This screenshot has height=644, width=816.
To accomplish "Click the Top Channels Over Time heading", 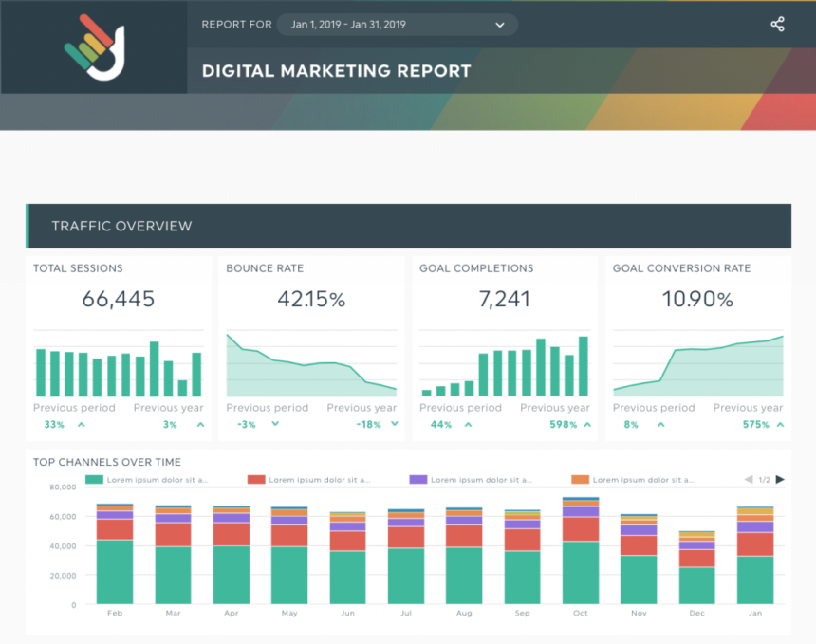I will point(107,462).
